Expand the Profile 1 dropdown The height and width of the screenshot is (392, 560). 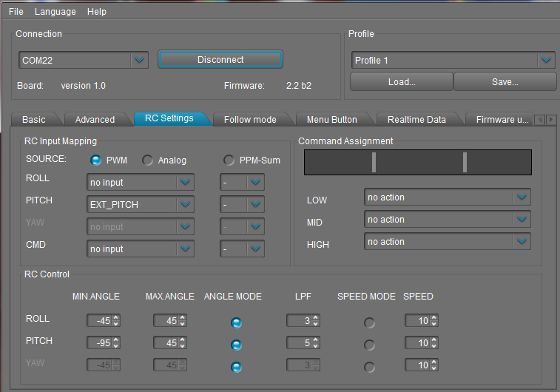click(546, 61)
